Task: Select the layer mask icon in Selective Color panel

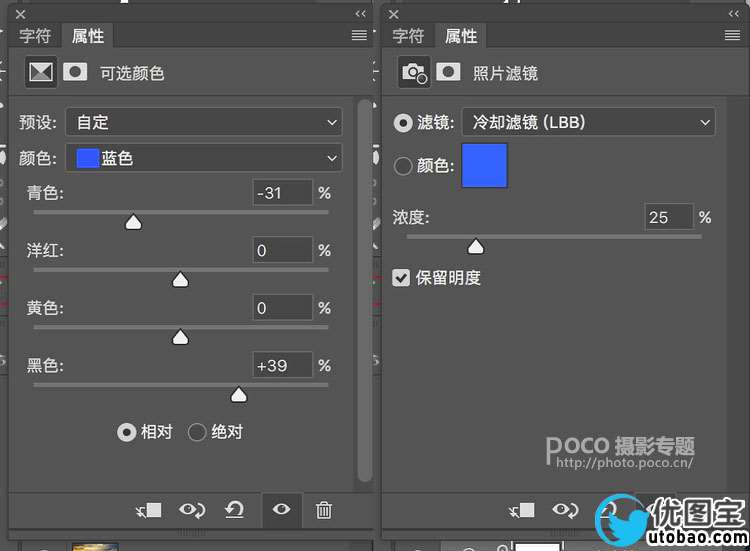Action: [75, 72]
